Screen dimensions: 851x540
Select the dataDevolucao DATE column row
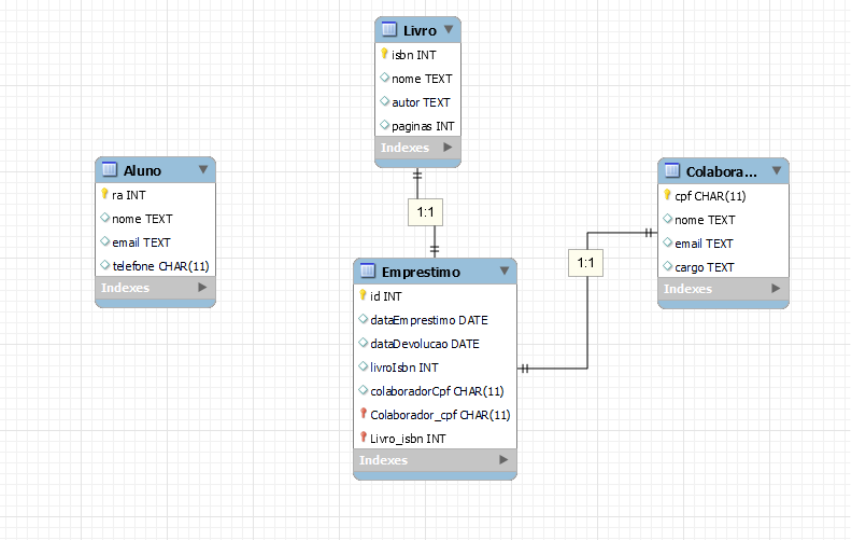(x=424, y=344)
